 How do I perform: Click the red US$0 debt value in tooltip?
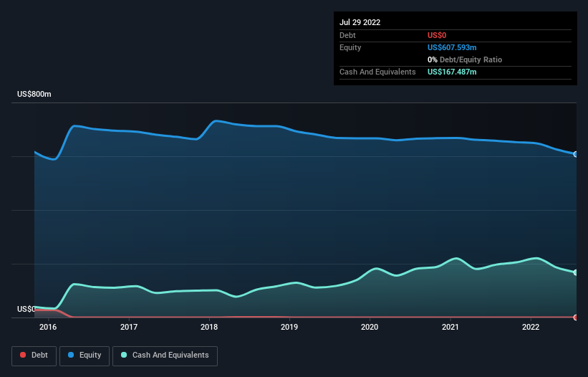pyautogui.click(x=437, y=35)
